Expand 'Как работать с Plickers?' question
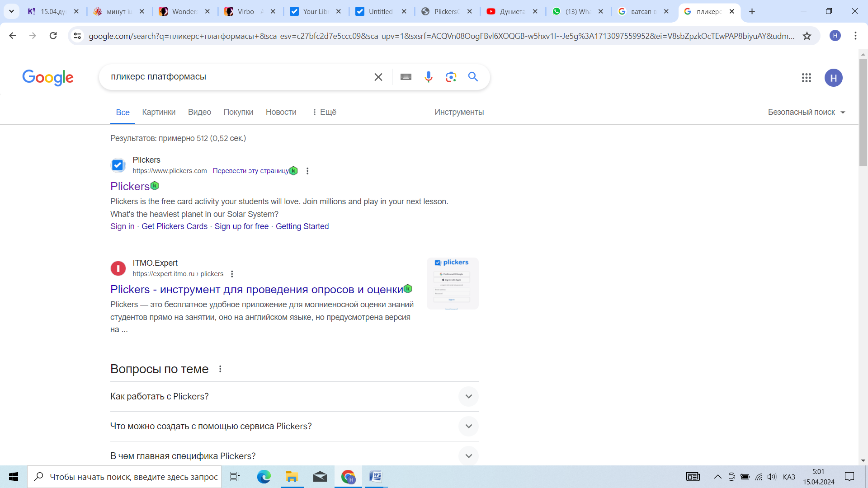 click(x=468, y=396)
